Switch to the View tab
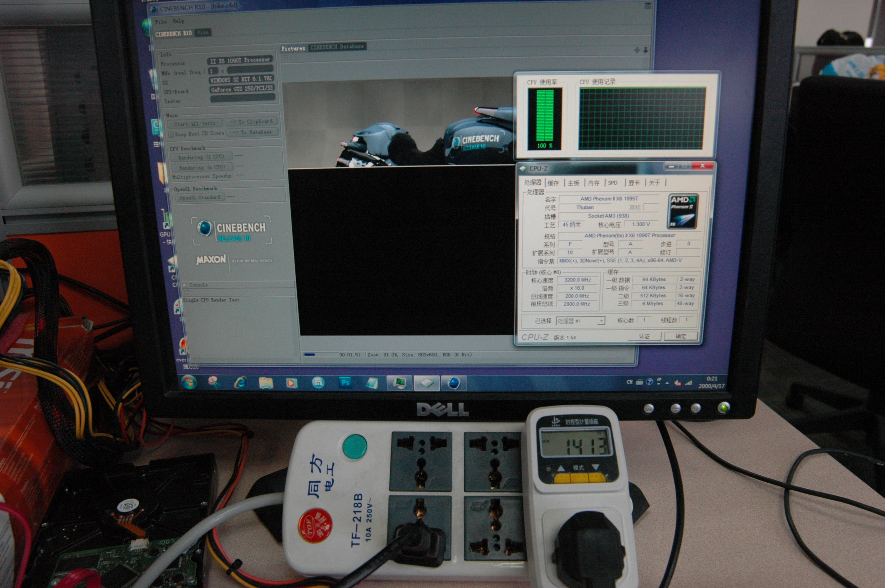 coord(203,33)
